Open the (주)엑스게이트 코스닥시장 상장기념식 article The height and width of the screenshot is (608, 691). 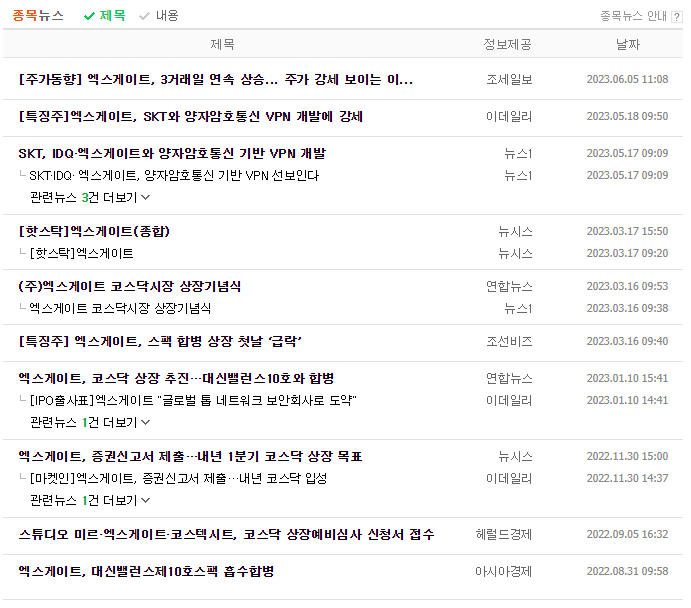(x=130, y=287)
